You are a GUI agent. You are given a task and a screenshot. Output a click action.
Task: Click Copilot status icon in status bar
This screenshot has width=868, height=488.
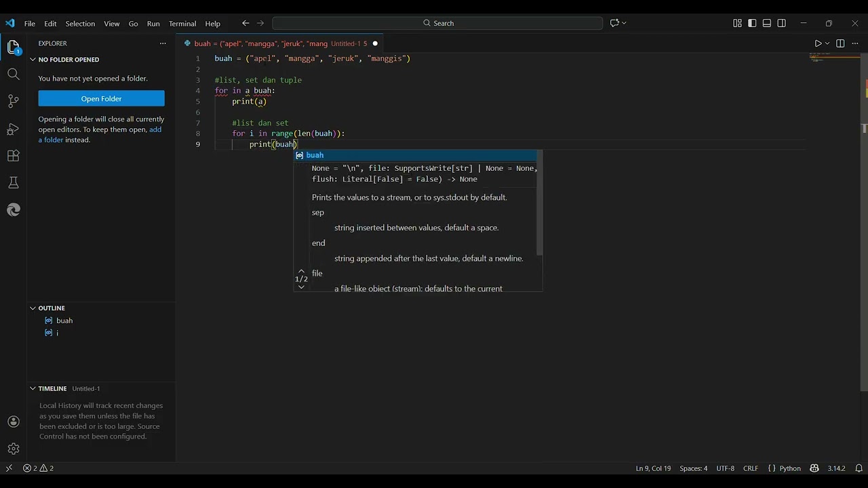814,468
